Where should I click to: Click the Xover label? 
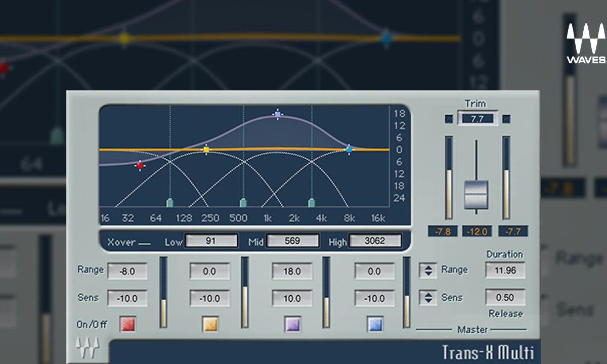121,242
